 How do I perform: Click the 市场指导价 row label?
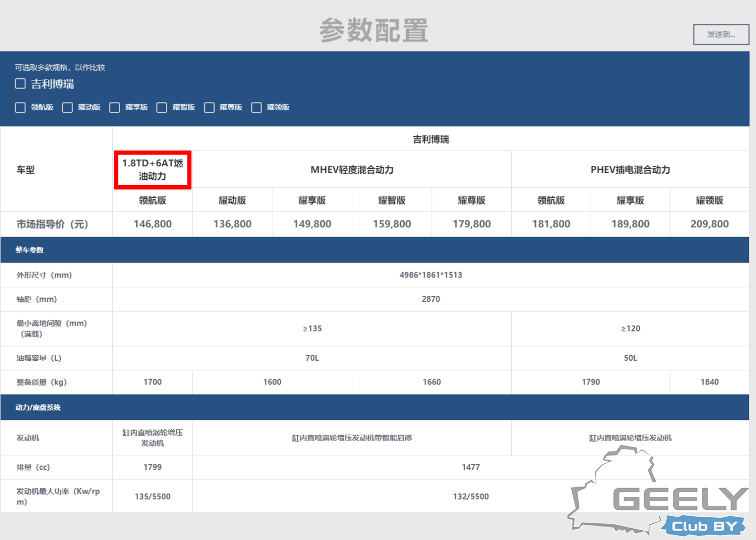(52, 224)
